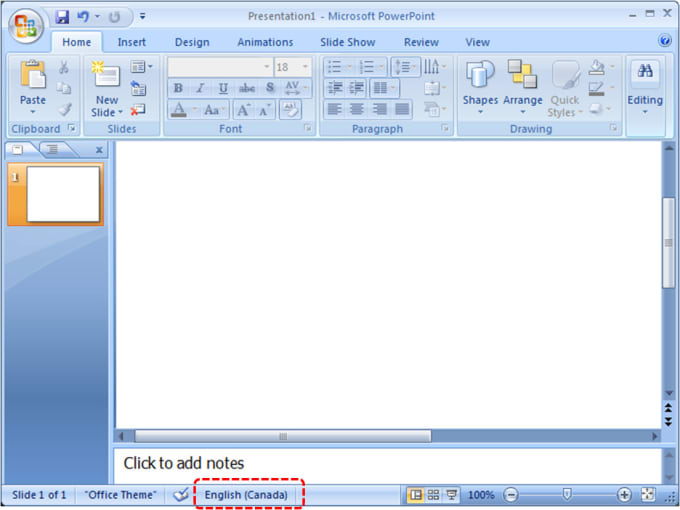Switch to the Design tab

pyautogui.click(x=192, y=42)
